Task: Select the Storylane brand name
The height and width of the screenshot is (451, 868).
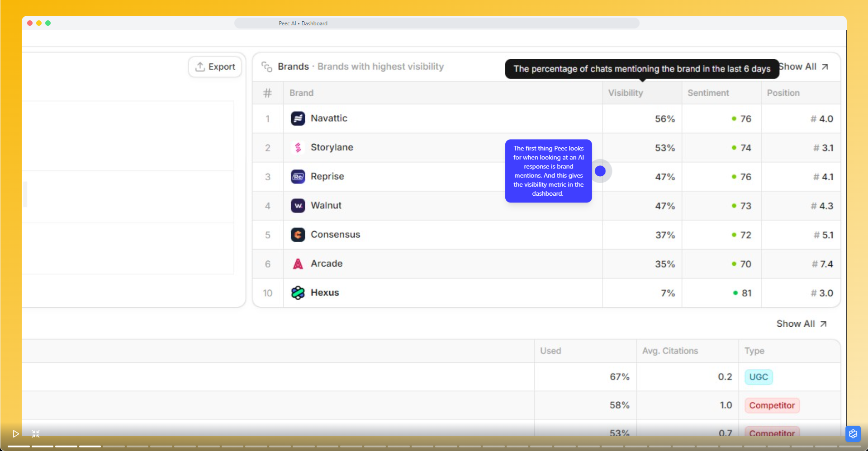Action: pyautogui.click(x=332, y=147)
